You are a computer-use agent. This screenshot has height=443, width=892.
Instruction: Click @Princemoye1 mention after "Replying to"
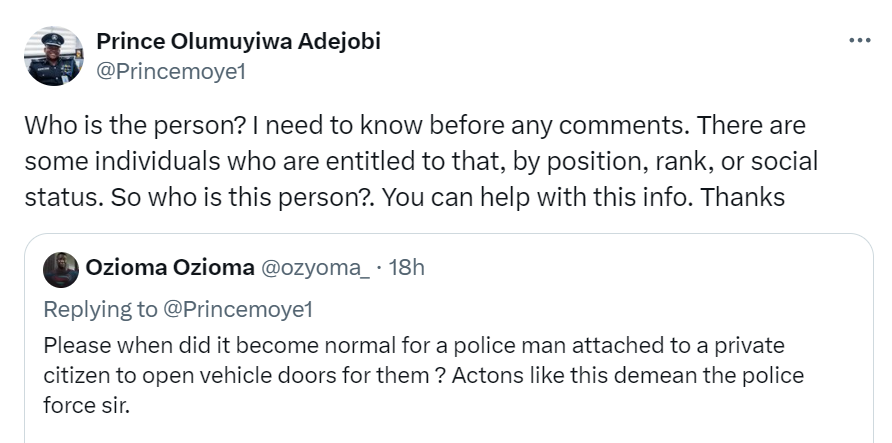[x=238, y=309]
